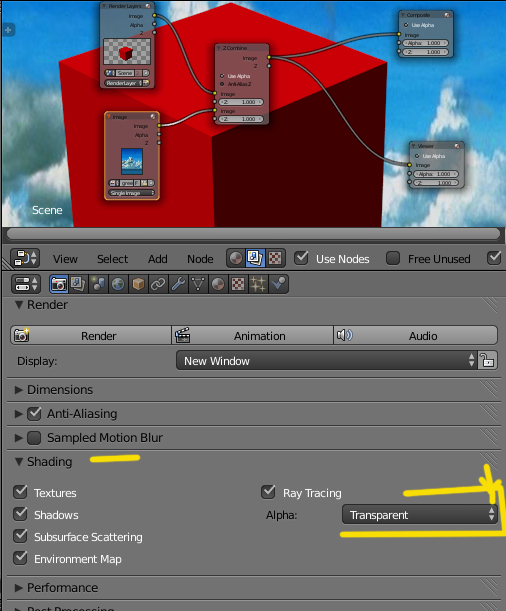The width and height of the screenshot is (506, 611).
Task: Open the RenderLayer selector in Render Layers node
Action: coord(123,83)
